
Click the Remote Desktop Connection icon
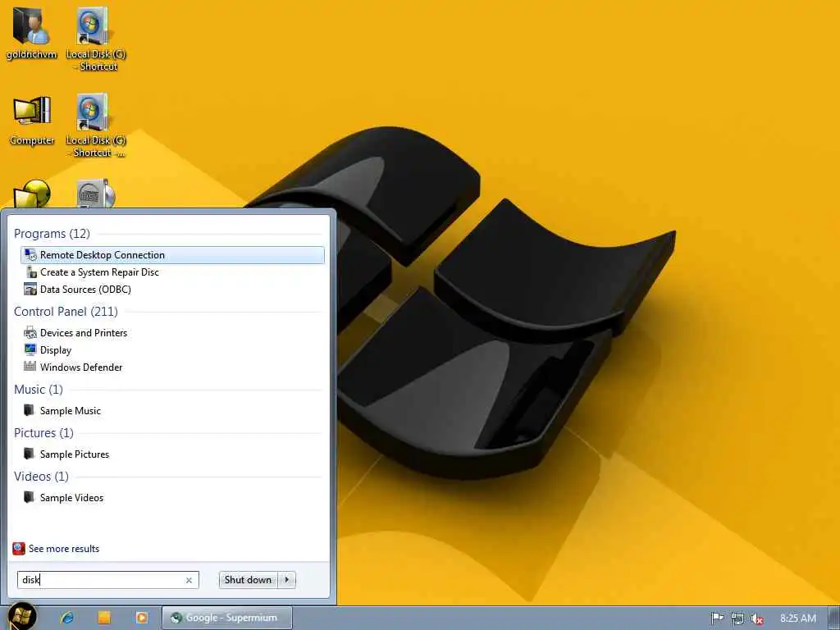tap(30, 255)
